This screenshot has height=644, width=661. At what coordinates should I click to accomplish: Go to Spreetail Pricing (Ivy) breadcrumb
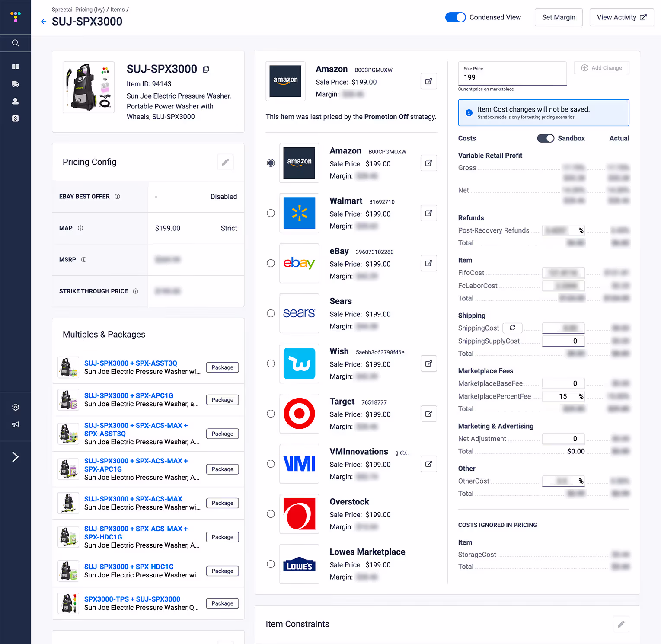coord(78,10)
